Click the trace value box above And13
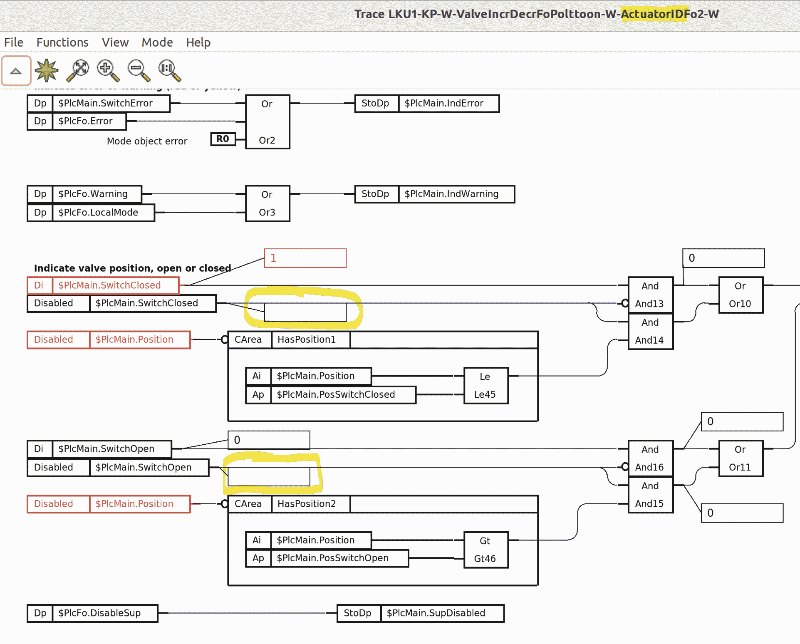The height and width of the screenshot is (644, 800). click(723, 258)
